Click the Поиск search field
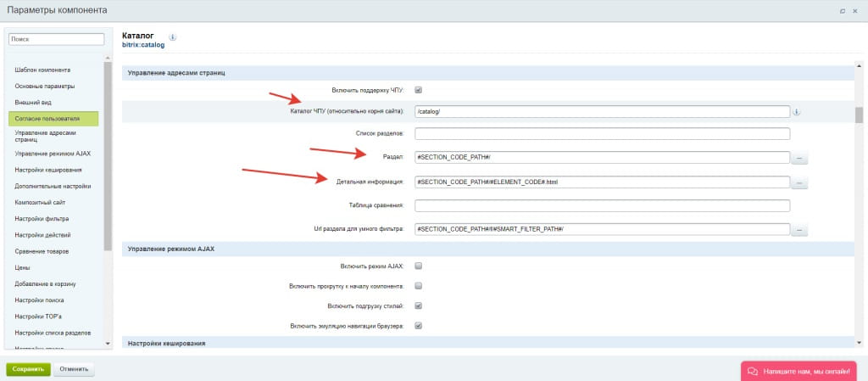868x381 pixels. point(56,39)
